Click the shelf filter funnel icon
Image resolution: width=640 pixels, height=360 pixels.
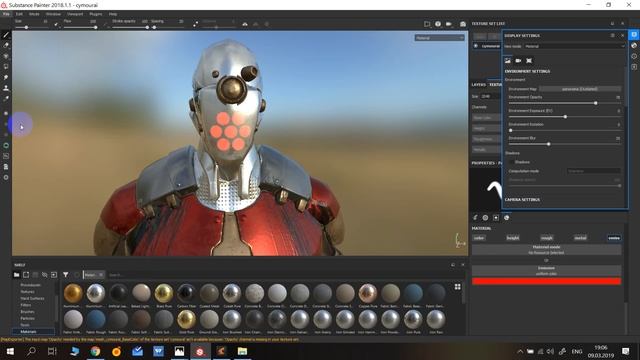(x=65, y=275)
